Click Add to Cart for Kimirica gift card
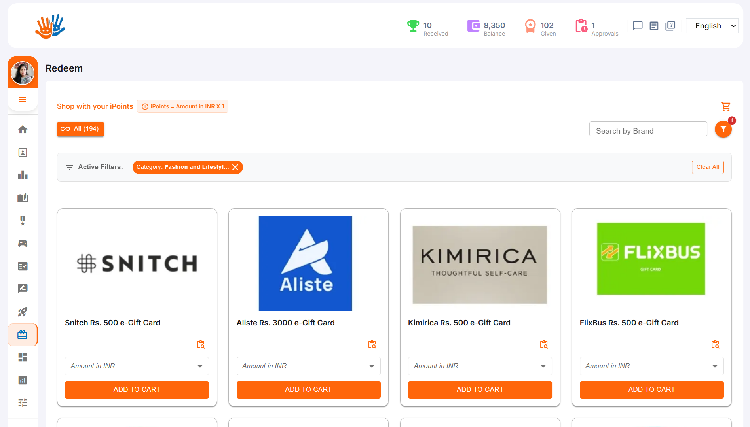Viewport: 750px width, 427px height. point(480,389)
